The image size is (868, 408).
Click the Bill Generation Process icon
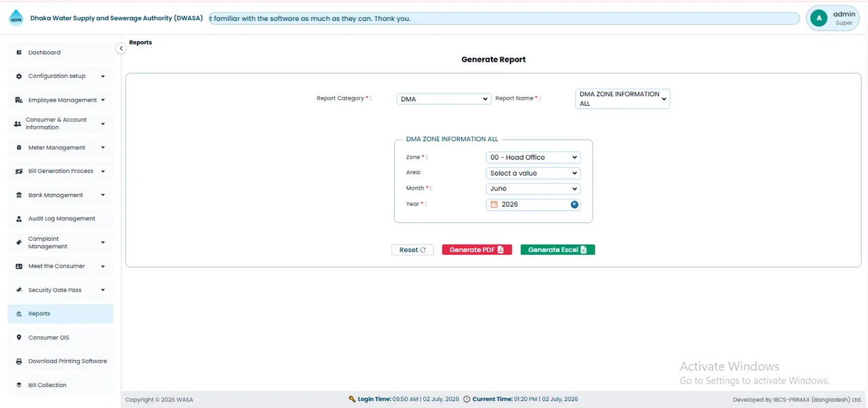tap(19, 171)
